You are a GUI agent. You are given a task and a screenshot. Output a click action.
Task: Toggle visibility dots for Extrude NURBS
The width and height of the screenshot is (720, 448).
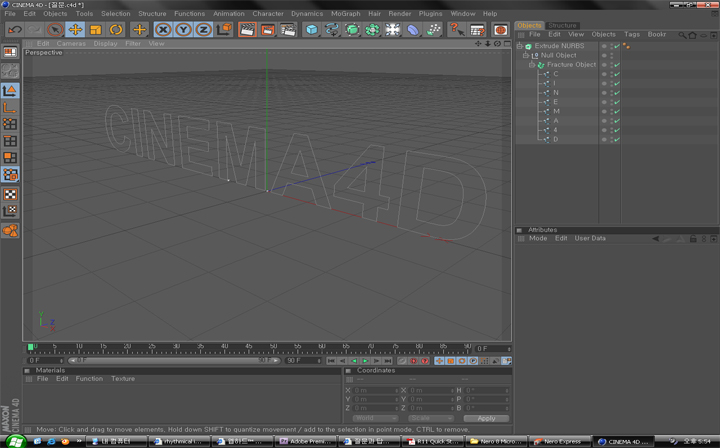click(611, 46)
